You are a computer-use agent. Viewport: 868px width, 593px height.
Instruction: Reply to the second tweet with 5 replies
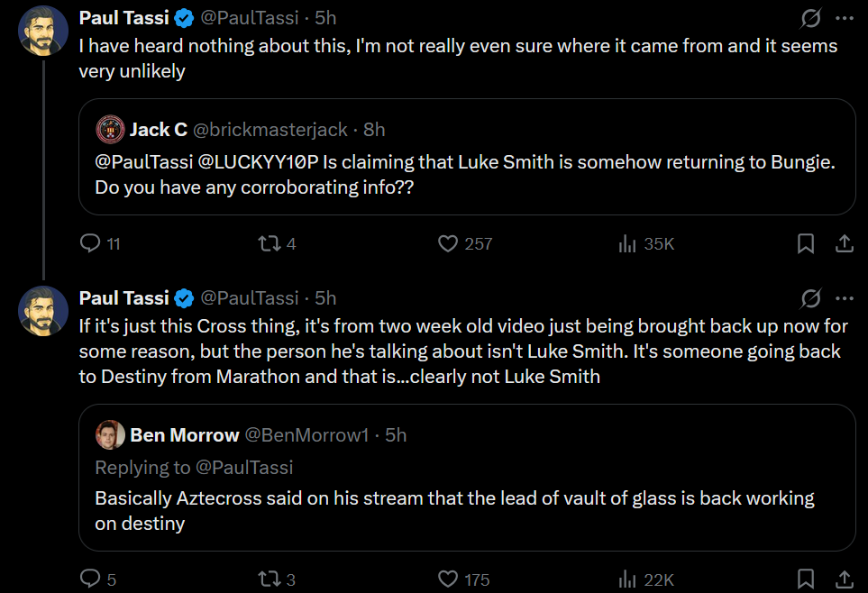[90, 579]
